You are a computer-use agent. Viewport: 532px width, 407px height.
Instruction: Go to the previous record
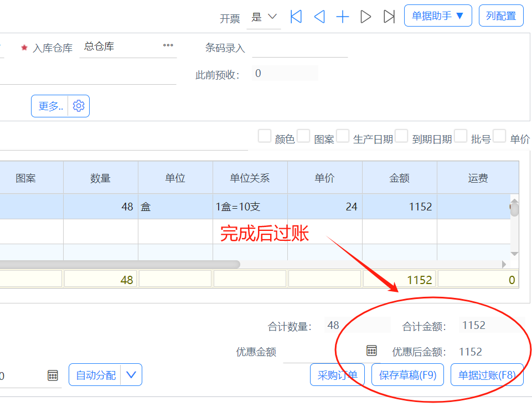coord(319,17)
